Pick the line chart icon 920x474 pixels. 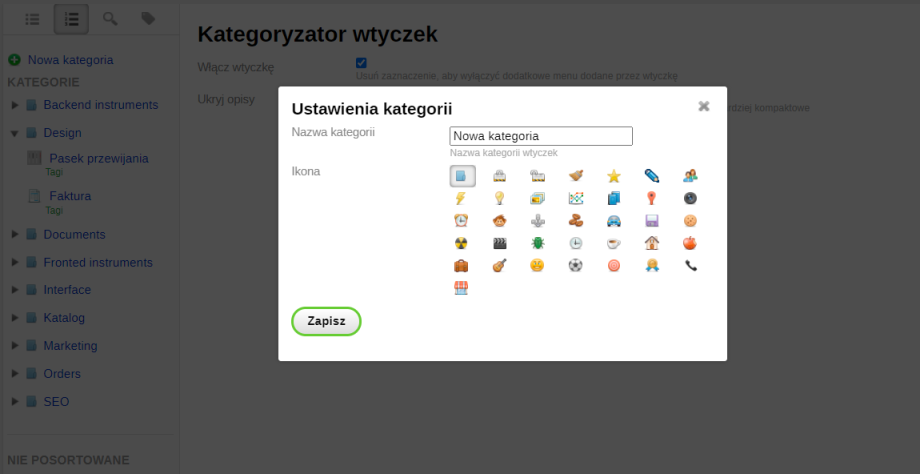click(576, 199)
